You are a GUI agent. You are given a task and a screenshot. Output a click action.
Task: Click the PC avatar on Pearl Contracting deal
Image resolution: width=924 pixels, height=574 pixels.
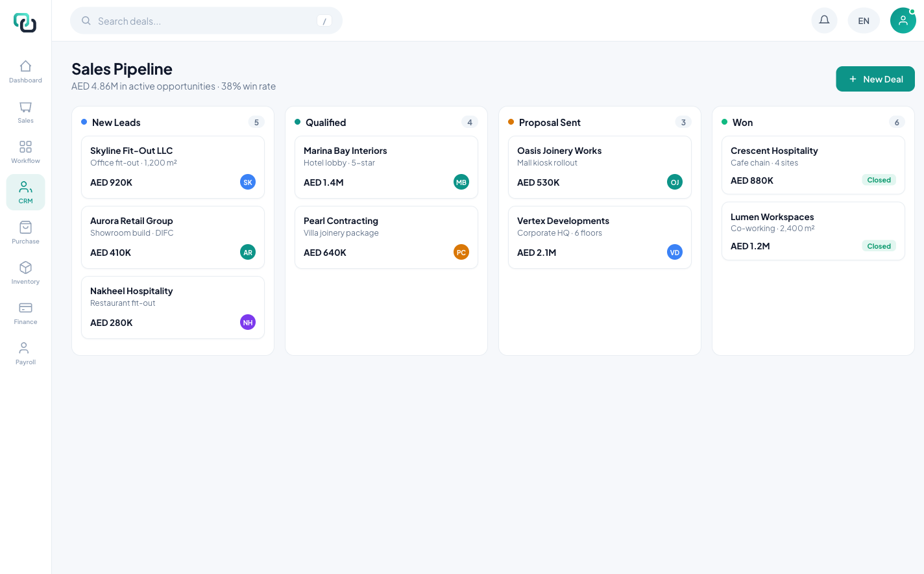click(x=461, y=253)
